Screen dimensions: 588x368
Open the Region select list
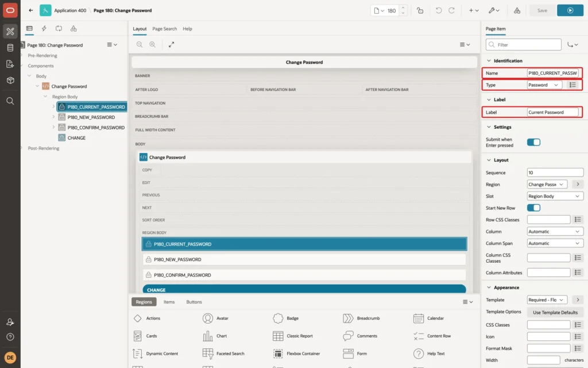point(547,185)
